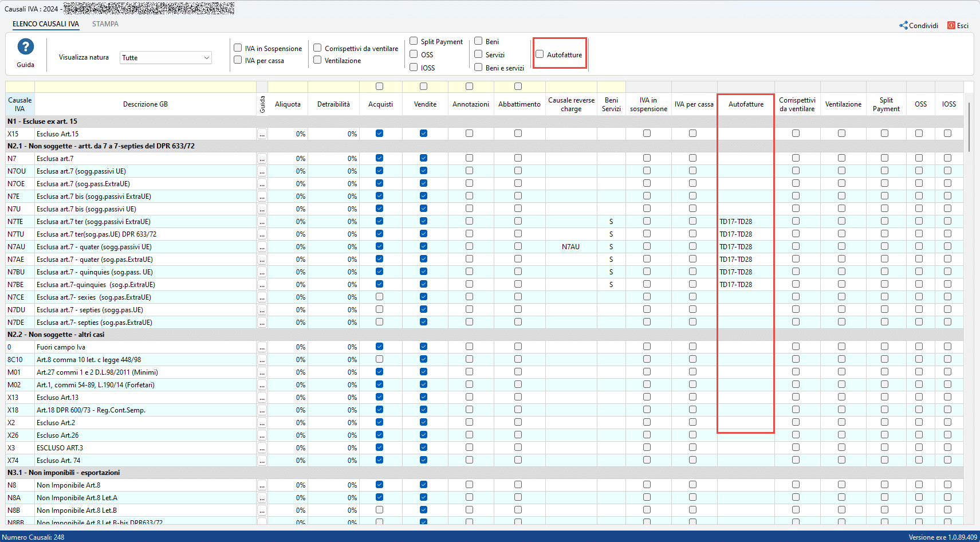
Task: Enable IVA per cassa filter checkbox
Action: (238, 60)
